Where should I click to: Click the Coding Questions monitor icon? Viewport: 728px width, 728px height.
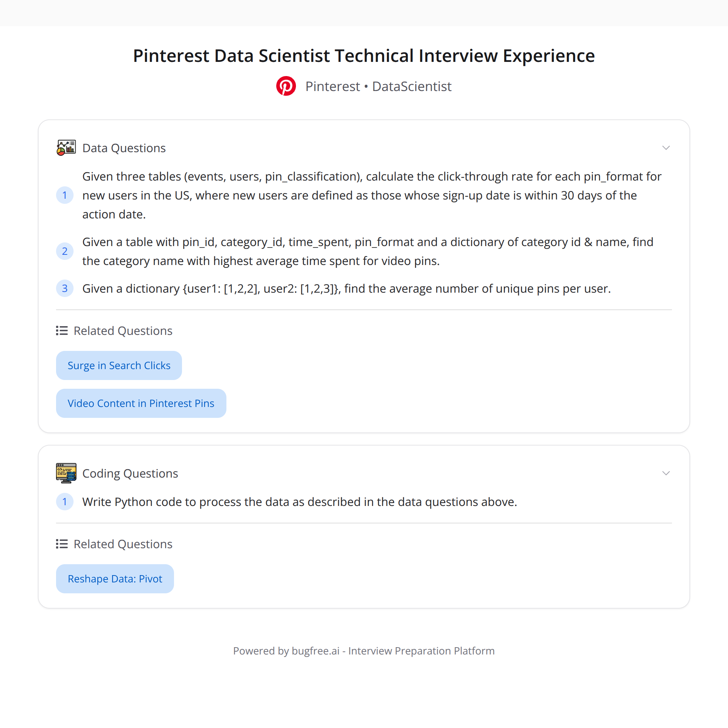66,473
